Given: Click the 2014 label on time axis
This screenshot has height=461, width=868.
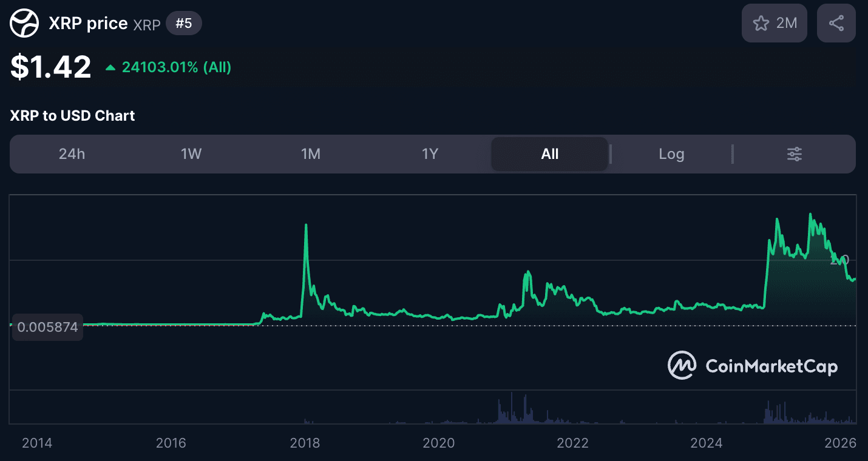Looking at the screenshot, I should click(37, 443).
